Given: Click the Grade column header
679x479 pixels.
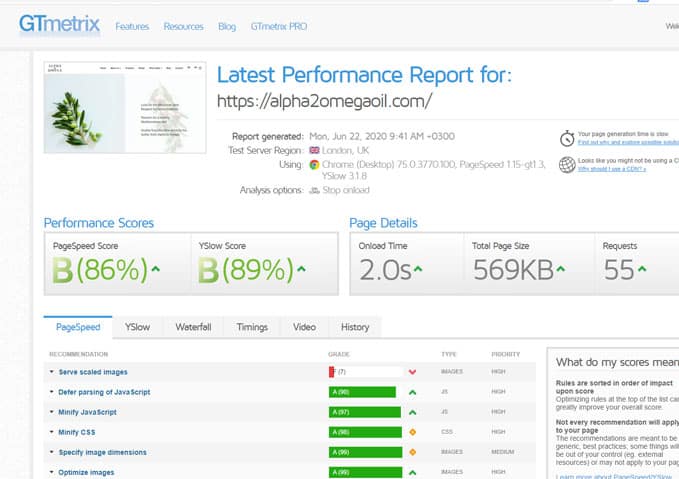Looking at the screenshot, I should (x=339, y=354).
